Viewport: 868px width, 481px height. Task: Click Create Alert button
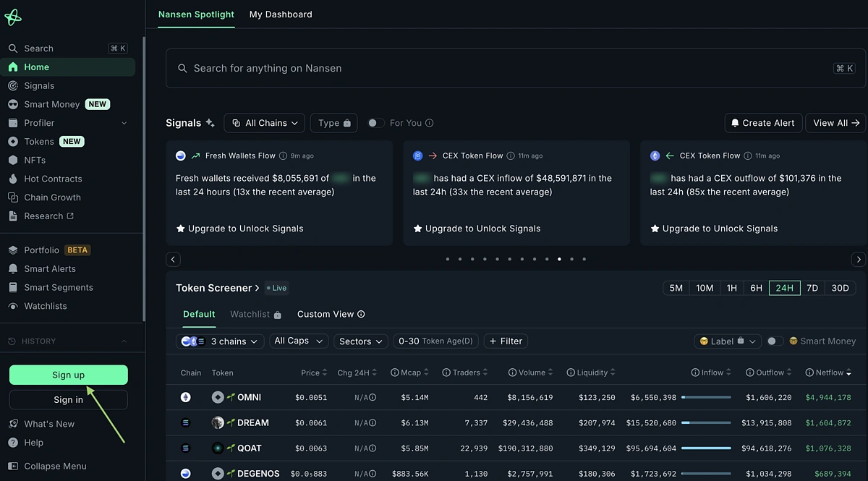(762, 123)
